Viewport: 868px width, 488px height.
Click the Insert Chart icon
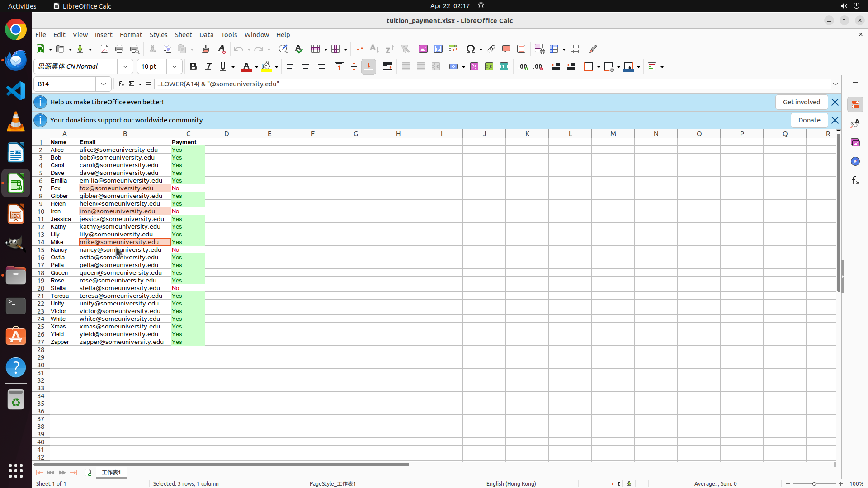coord(438,49)
